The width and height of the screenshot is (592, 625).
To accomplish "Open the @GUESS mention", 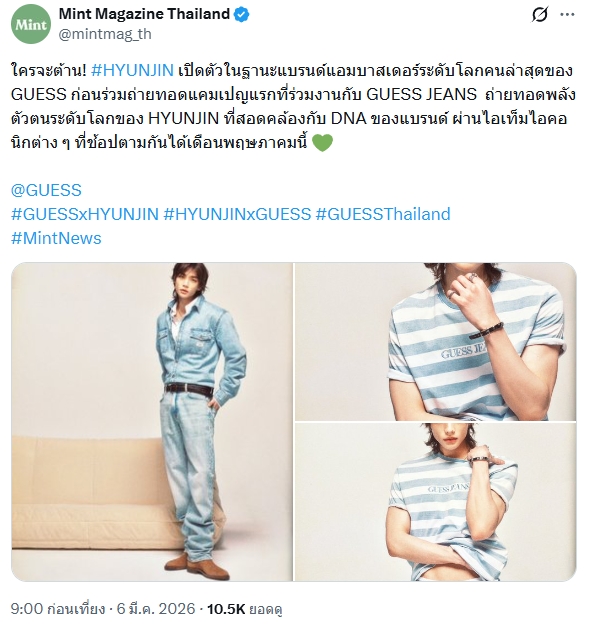I will [x=46, y=190].
